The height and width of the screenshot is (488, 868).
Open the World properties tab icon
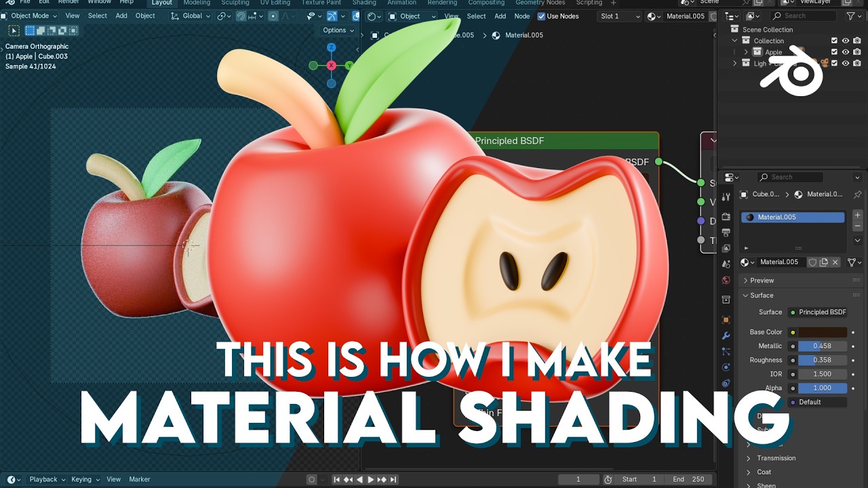click(x=726, y=280)
